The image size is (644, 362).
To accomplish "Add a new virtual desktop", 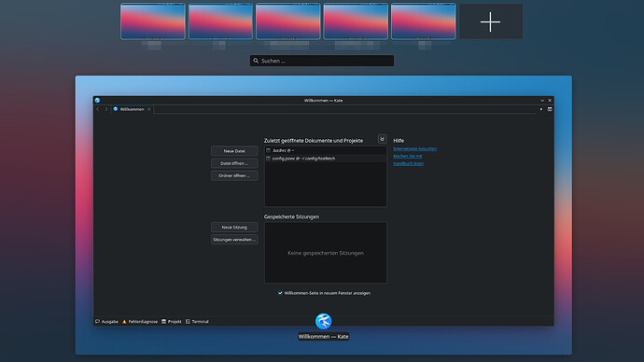I will pos(491,21).
